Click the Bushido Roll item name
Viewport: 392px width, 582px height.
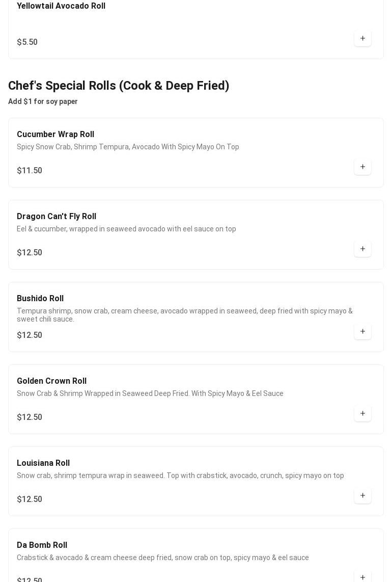(40, 299)
